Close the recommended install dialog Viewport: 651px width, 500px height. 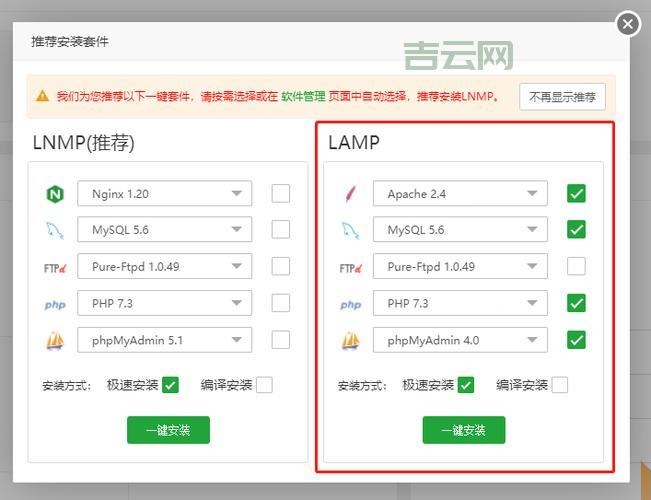(628, 24)
